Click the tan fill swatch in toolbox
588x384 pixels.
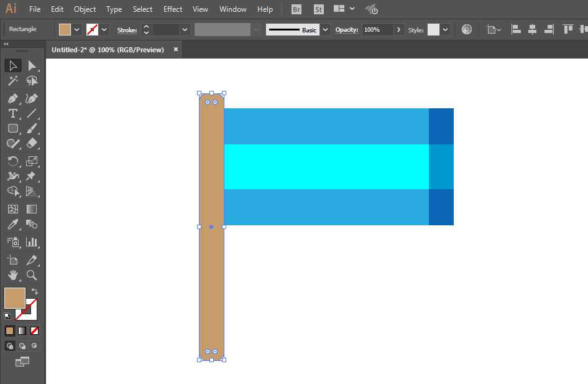pyautogui.click(x=14, y=297)
